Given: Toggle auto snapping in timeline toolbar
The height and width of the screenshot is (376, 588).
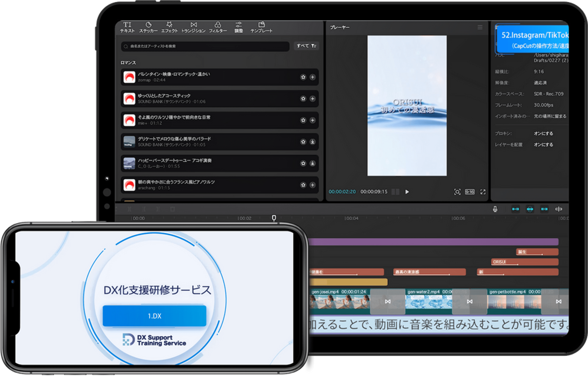Looking at the screenshot, I should (530, 209).
